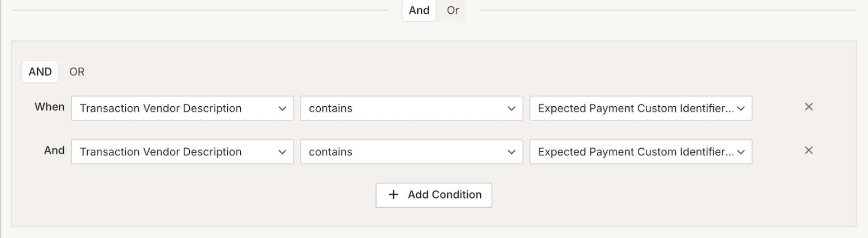Click chevron arrow of And row's contains field
Viewport: 868px width, 238px height.
(511, 152)
